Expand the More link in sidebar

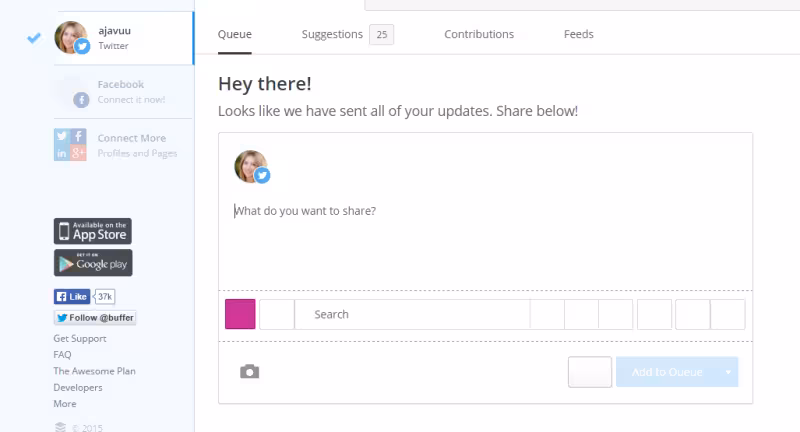[x=65, y=403]
